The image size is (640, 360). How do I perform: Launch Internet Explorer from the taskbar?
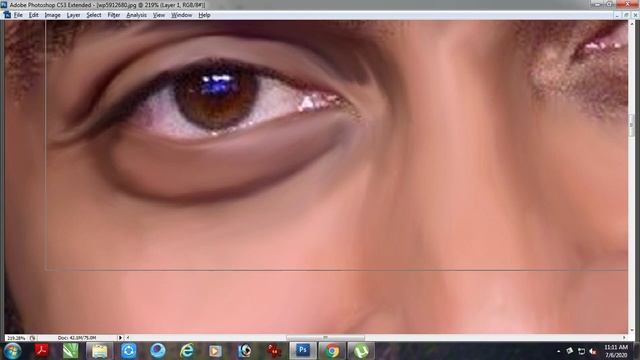187,351
